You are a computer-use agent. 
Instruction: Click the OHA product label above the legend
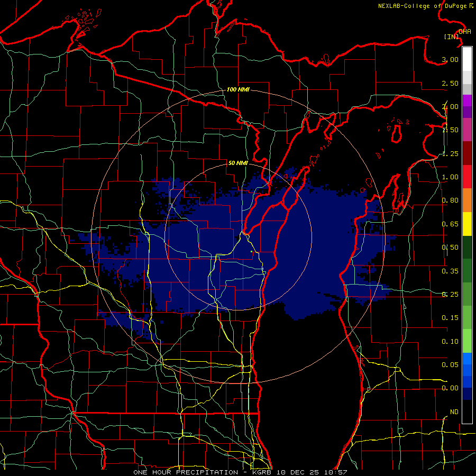[x=465, y=32]
